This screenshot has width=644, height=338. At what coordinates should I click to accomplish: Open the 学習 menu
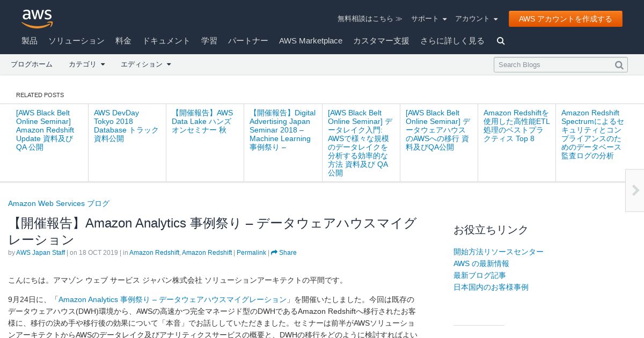point(209,41)
